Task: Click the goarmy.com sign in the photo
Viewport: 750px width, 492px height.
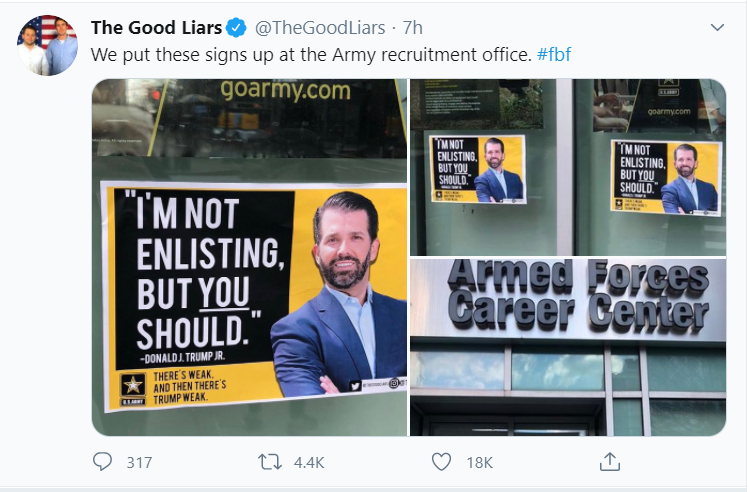Action: coord(286,90)
